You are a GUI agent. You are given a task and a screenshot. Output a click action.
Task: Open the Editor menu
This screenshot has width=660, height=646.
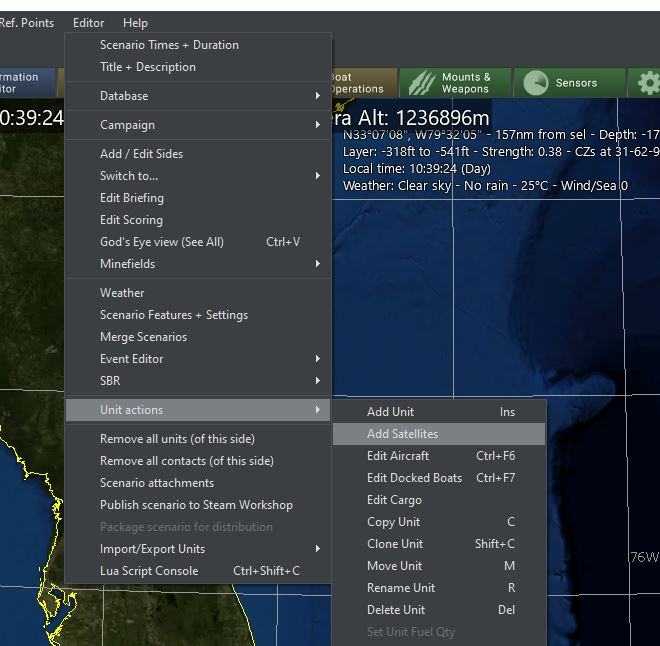click(88, 23)
